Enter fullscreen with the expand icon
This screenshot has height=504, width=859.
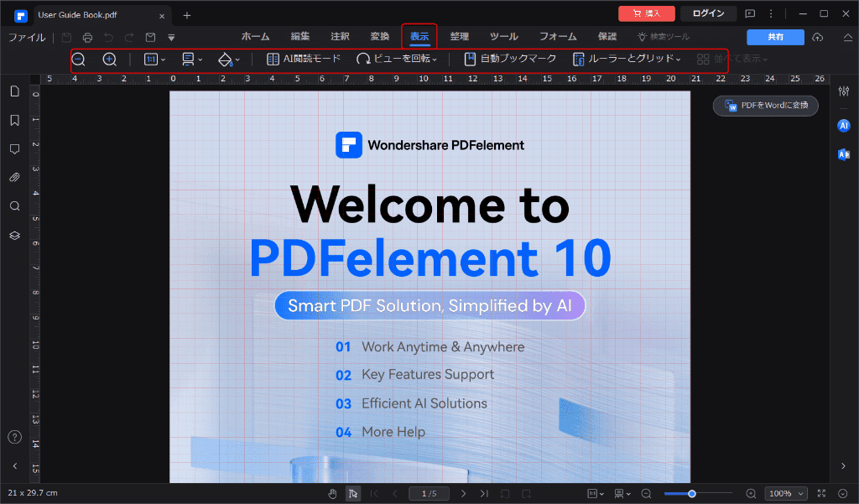pos(821,494)
